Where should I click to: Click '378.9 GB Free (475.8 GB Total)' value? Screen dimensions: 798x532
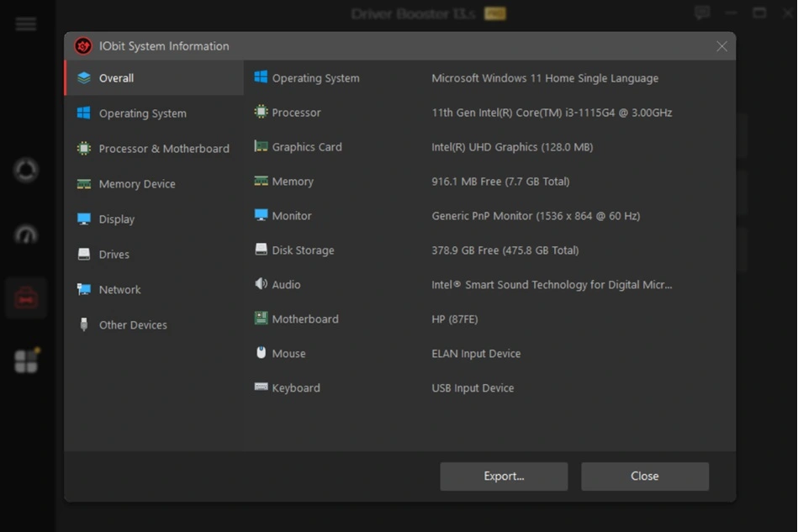coord(505,250)
